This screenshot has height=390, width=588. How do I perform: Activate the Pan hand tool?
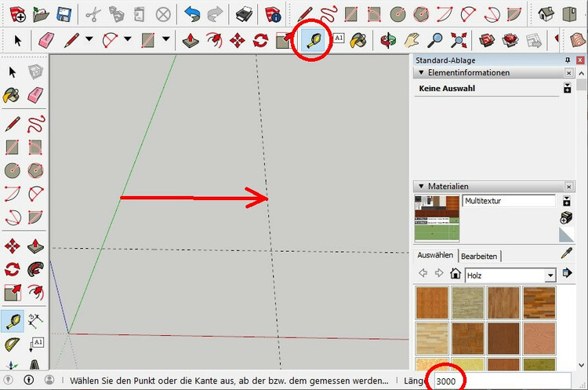click(412, 40)
